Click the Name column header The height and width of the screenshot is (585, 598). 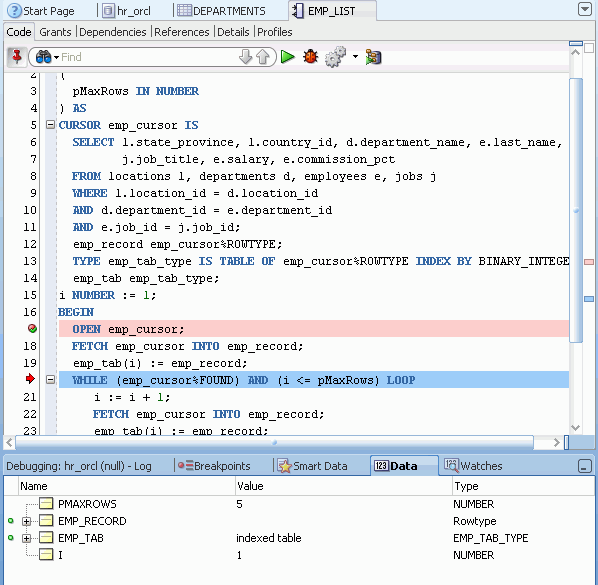pos(127,486)
